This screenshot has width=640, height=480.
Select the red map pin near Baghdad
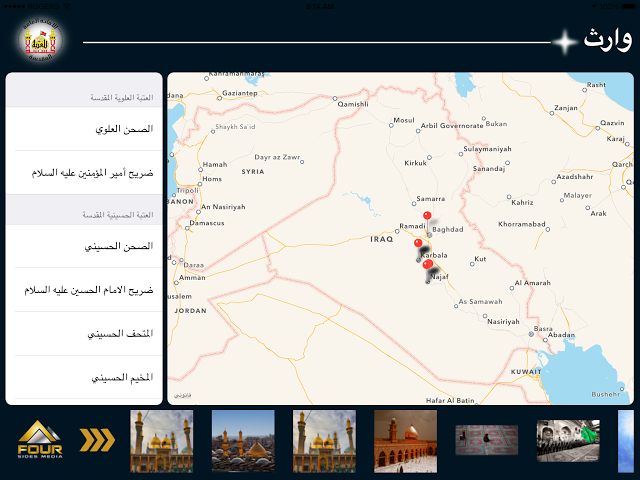click(427, 216)
